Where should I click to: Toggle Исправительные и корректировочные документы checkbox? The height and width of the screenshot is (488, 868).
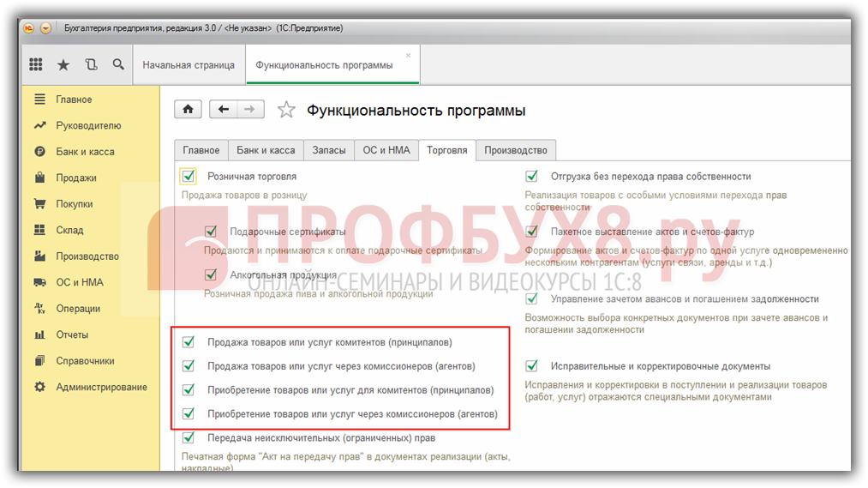point(532,366)
